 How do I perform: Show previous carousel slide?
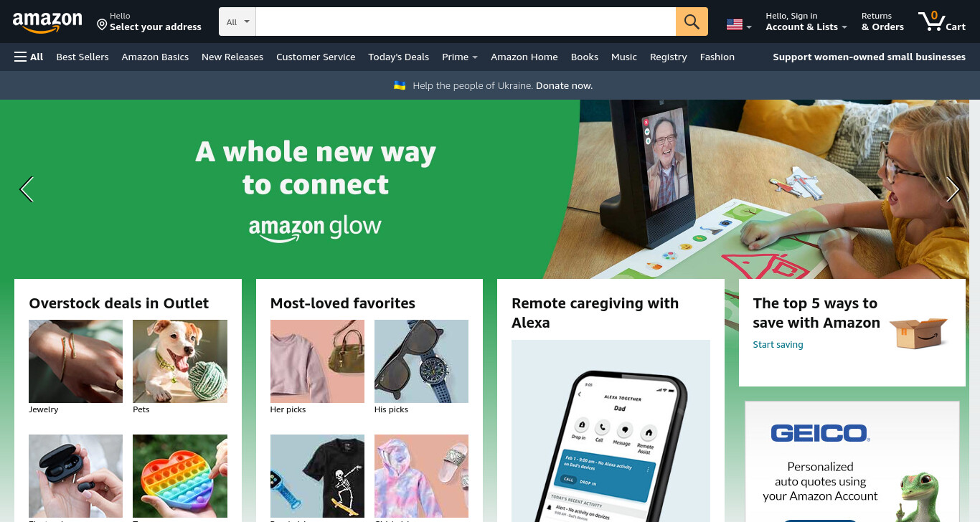coord(27,189)
